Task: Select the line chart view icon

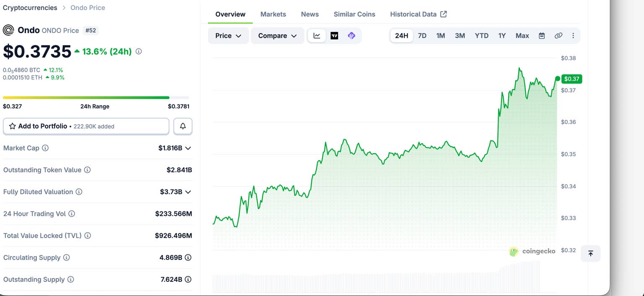Action: pos(317,36)
